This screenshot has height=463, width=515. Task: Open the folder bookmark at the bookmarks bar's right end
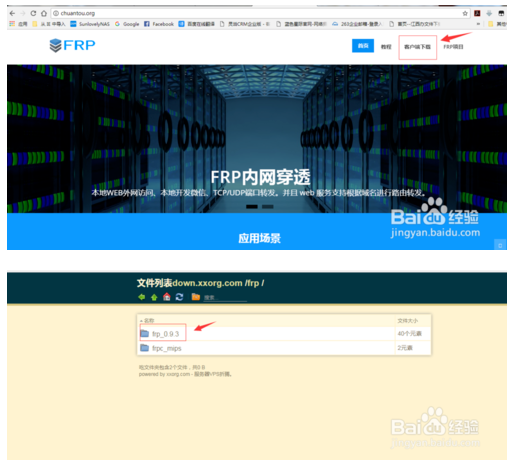(x=497, y=24)
